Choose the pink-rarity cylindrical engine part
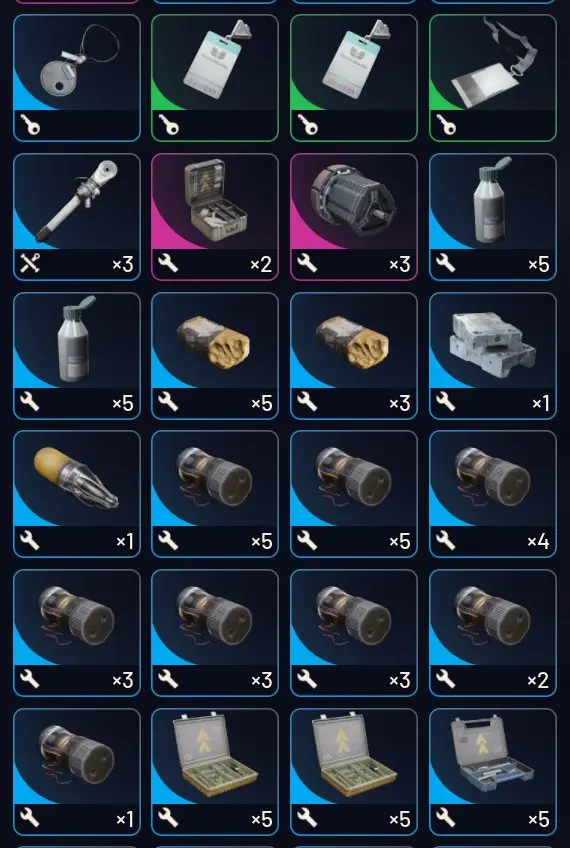The width and height of the screenshot is (570, 848). 354,217
